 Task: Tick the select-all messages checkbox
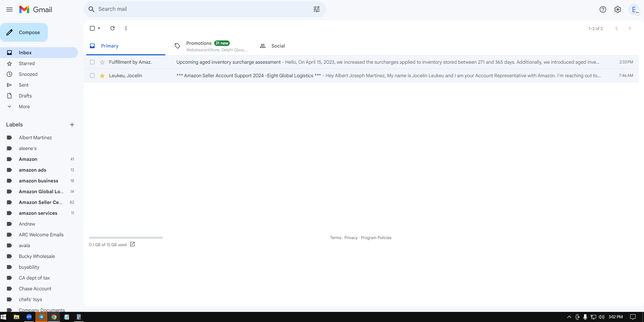(x=92, y=28)
